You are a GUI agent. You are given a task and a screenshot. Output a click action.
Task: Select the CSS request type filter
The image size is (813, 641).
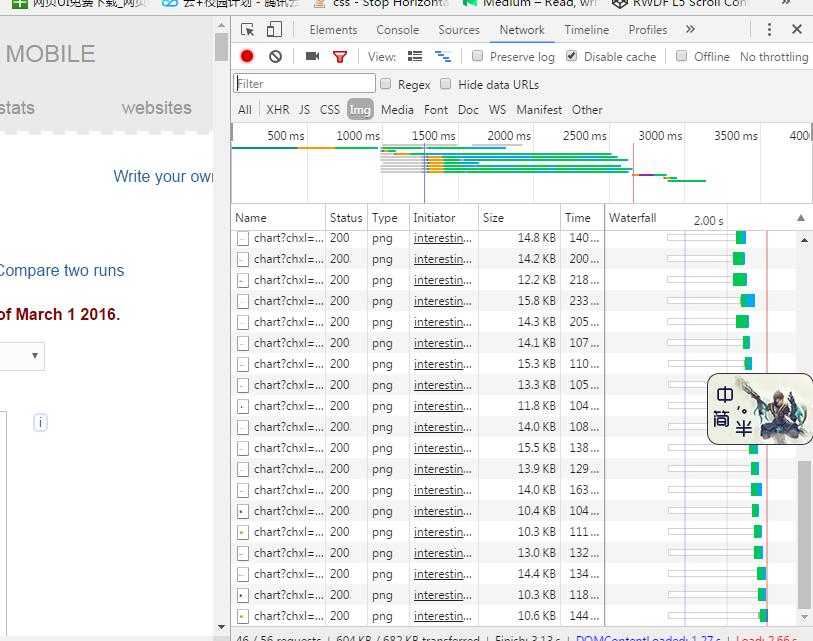(330, 110)
